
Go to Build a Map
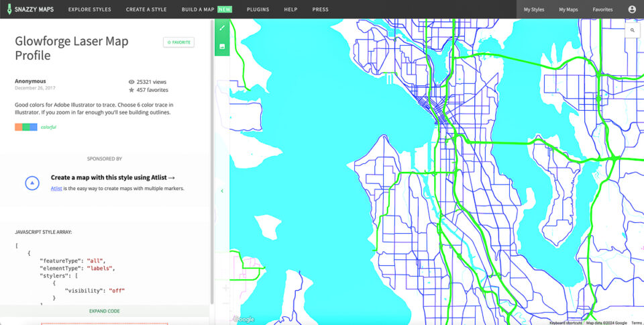(198, 9)
